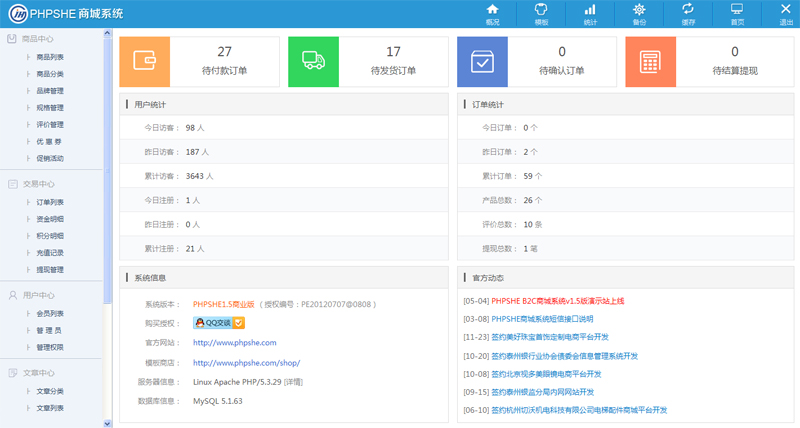Viewport: 800px width, 428px height.
Task: Open the http://www.phpshe.com official site link
Action: pyautogui.click(x=234, y=343)
